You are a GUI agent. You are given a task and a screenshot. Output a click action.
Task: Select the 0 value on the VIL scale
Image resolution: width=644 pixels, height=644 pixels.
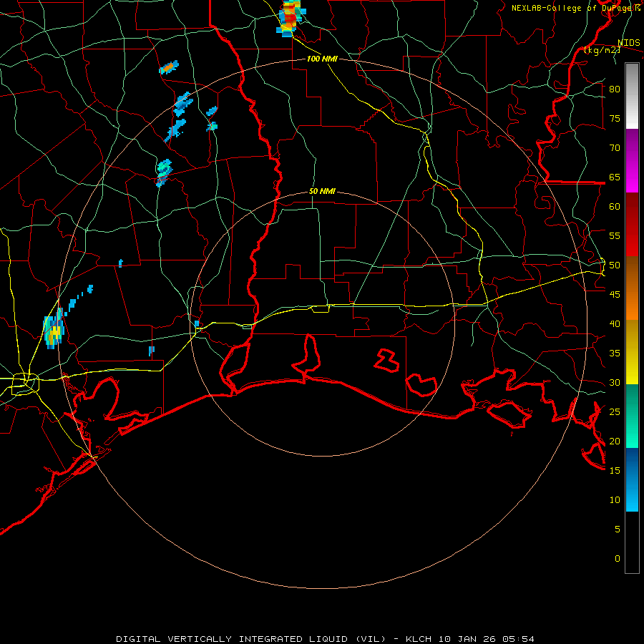(618, 559)
